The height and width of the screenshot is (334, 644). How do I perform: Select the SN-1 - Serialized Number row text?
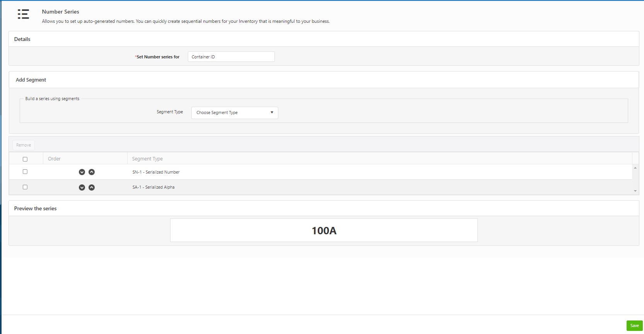click(156, 172)
